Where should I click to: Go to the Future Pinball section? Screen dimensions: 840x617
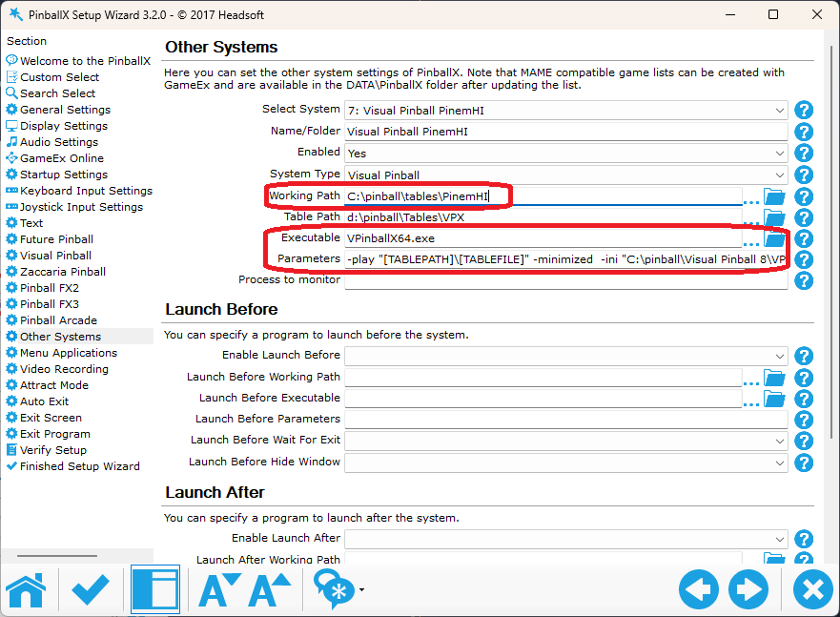pyautogui.click(x=57, y=239)
